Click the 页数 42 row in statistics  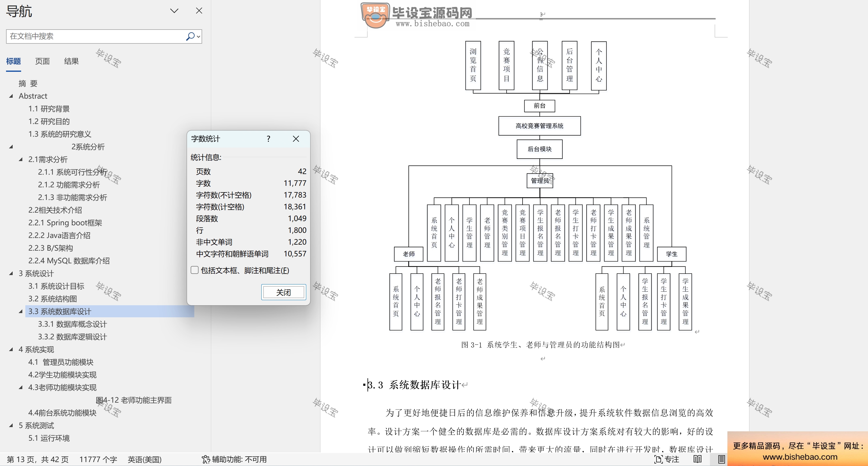[x=251, y=172]
